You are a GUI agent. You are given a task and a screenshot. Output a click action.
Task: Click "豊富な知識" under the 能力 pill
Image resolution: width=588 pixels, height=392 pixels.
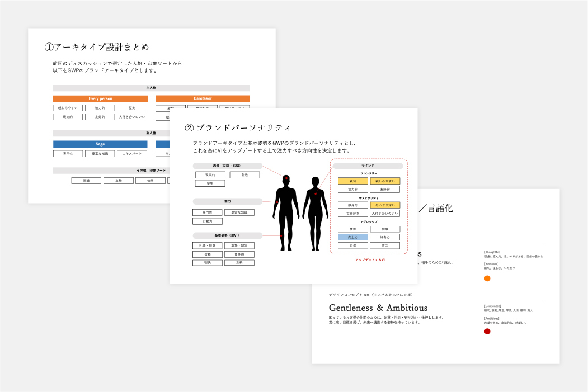[239, 212]
